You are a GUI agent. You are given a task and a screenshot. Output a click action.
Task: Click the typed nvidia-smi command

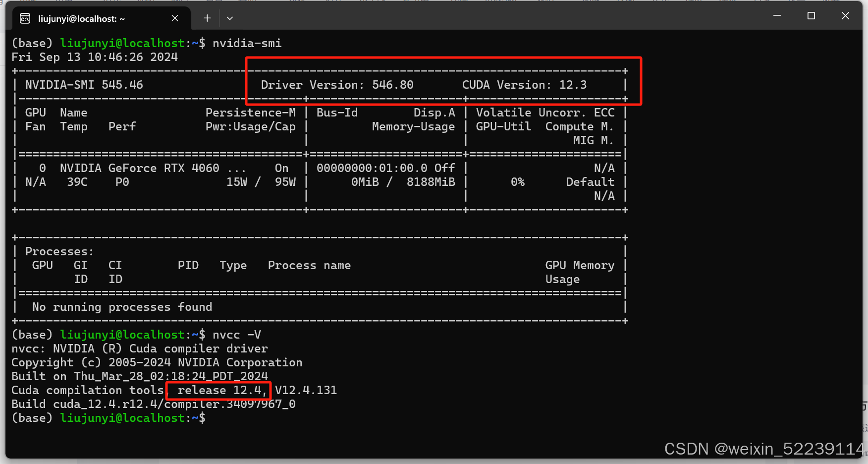[x=247, y=44]
